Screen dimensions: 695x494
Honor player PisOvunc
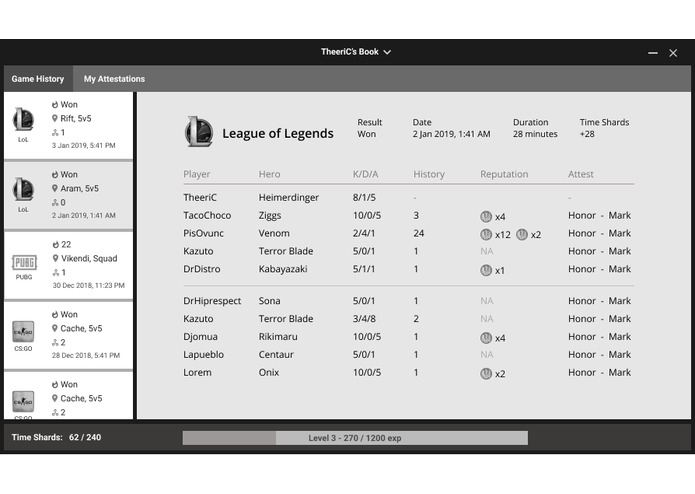582,233
